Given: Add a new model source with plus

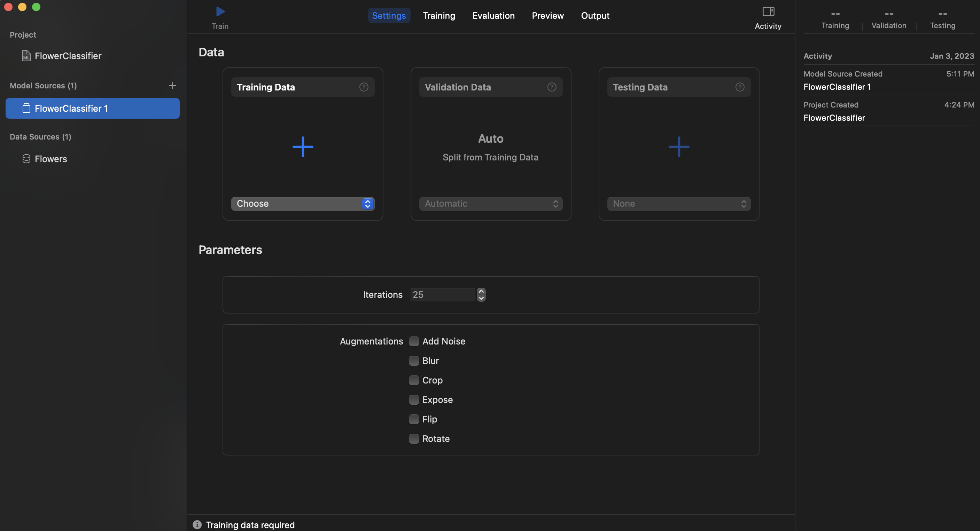Looking at the screenshot, I should click(x=172, y=86).
